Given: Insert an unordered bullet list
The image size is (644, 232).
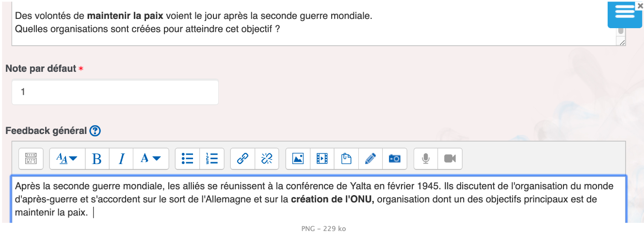Looking at the screenshot, I should (187, 159).
